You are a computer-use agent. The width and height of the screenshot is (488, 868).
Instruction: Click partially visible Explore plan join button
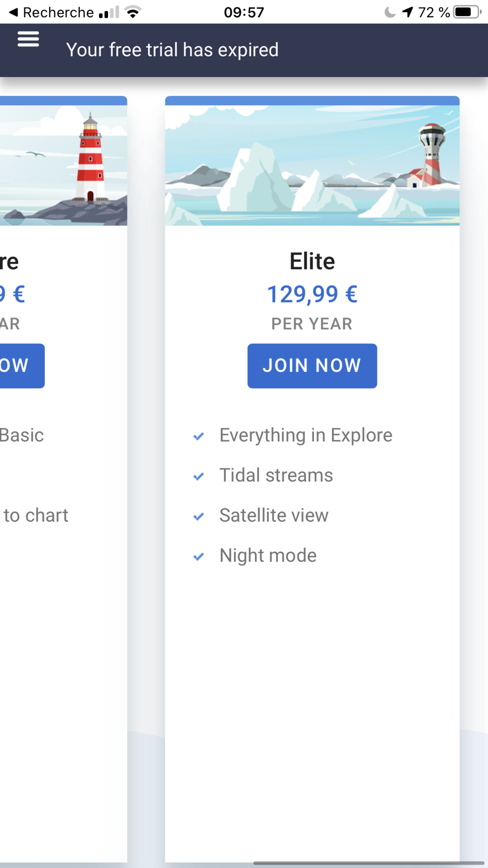click(22, 366)
